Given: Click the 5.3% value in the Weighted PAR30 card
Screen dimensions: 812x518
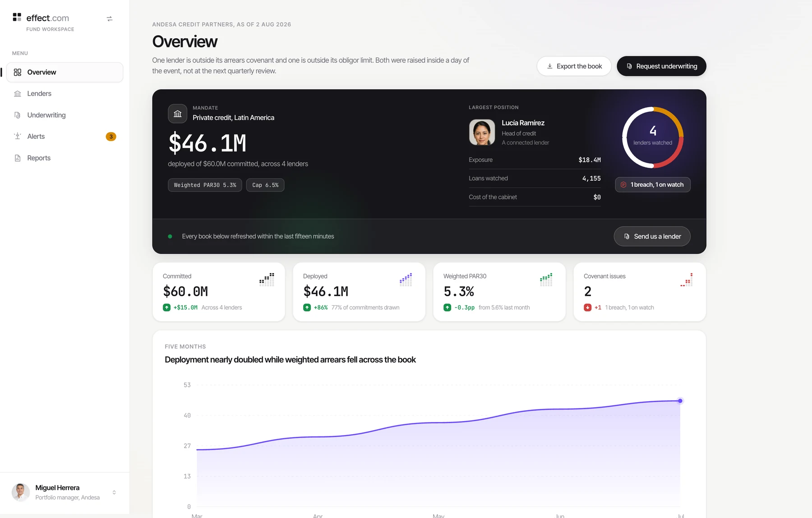Looking at the screenshot, I should 459,292.
